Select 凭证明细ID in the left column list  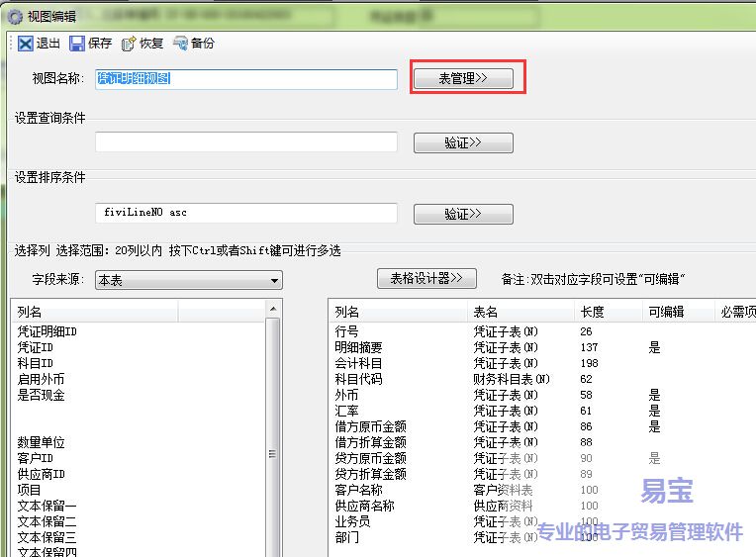[x=47, y=331]
